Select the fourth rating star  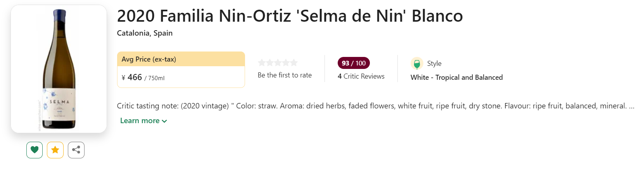286,63
